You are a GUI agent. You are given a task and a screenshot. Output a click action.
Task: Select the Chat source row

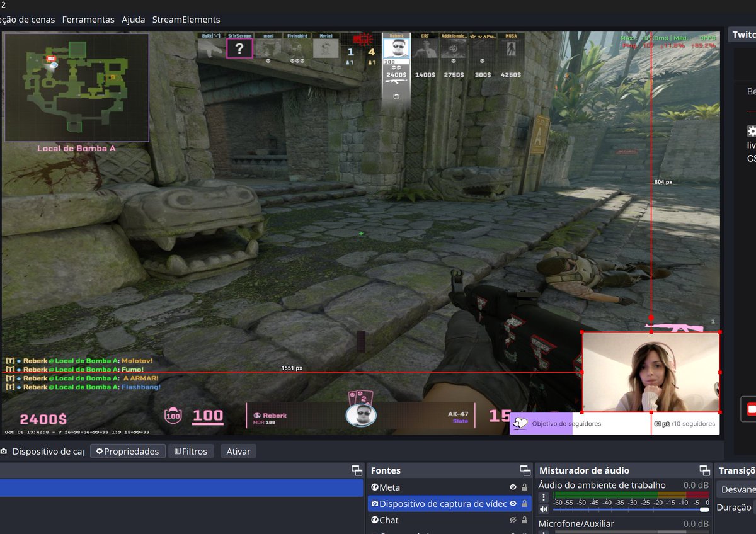450,520
